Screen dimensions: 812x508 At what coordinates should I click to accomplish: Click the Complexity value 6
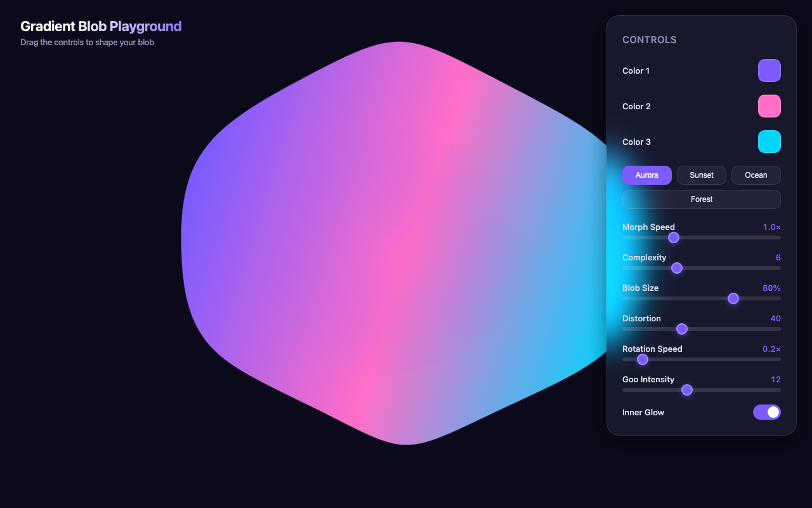pyautogui.click(x=778, y=257)
